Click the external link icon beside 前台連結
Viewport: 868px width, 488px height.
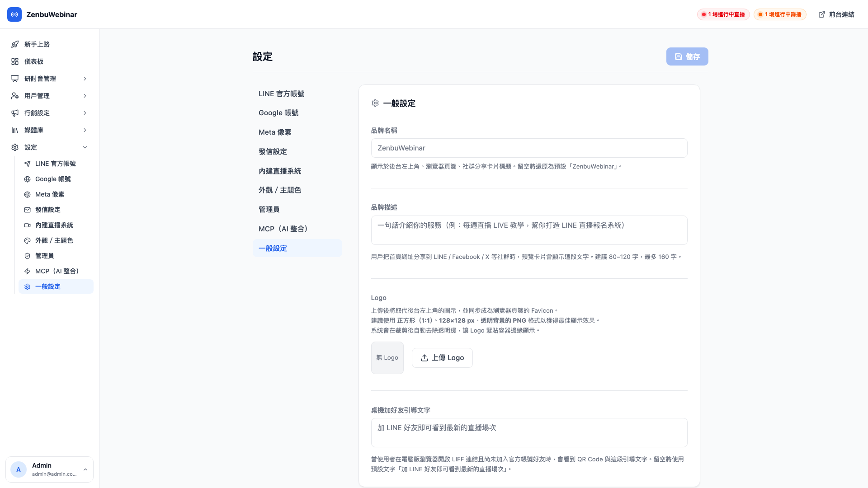(x=822, y=14)
